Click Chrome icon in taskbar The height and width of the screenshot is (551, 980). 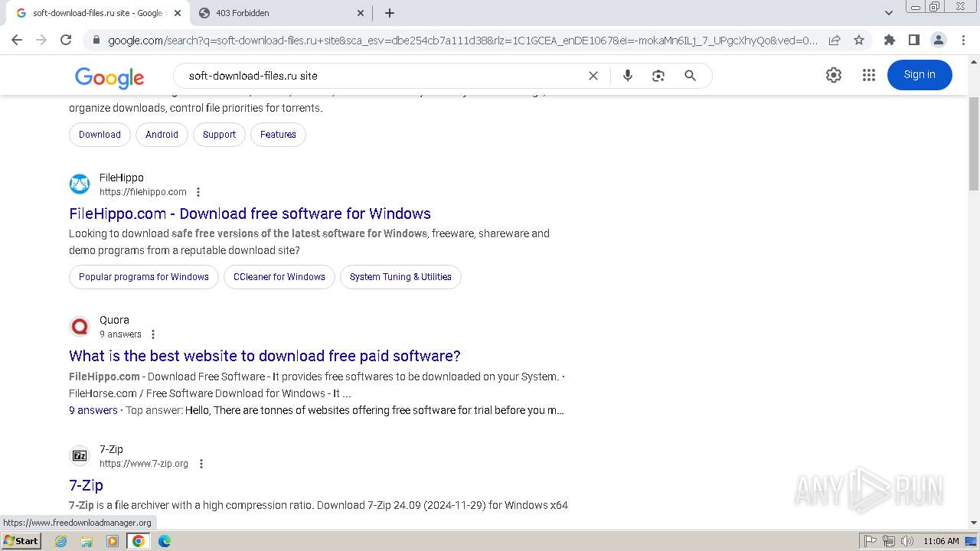(x=139, y=541)
